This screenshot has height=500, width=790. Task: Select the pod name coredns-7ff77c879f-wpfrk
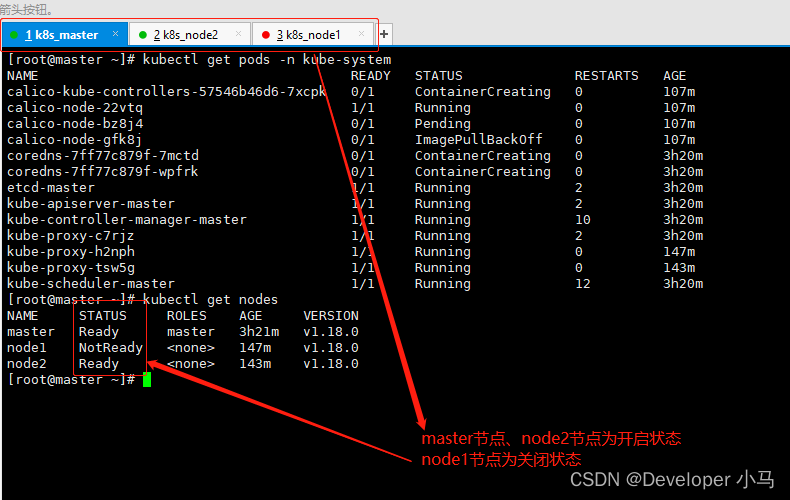point(103,172)
